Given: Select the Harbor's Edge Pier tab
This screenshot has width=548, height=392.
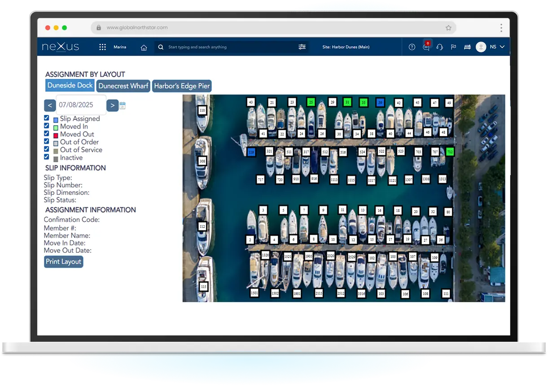Looking at the screenshot, I should [181, 86].
